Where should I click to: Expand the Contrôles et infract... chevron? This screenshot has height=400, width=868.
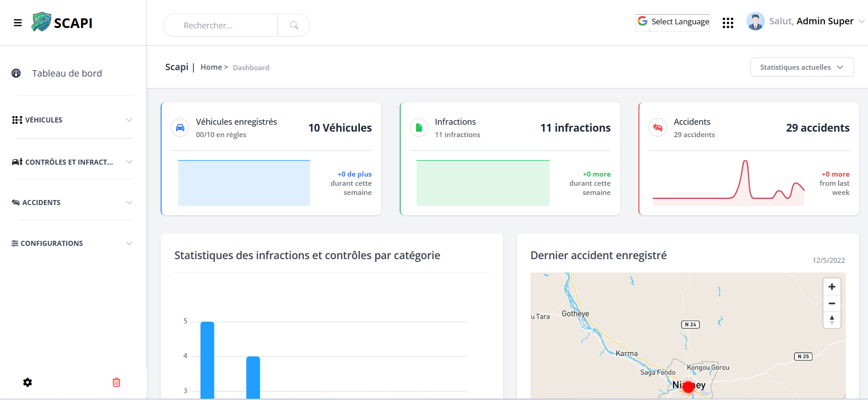pyautogui.click(x=129, y=162)
